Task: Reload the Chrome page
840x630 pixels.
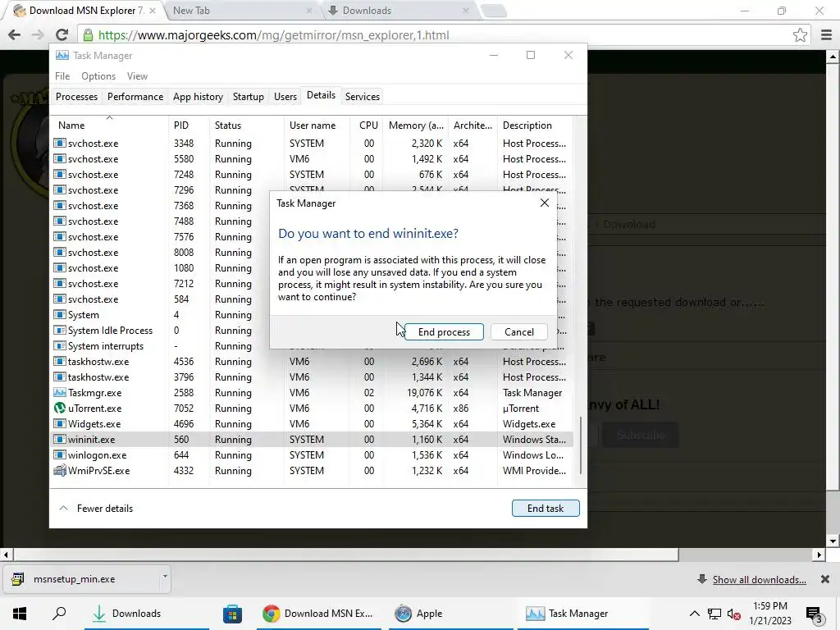Action: pos(62,34)
